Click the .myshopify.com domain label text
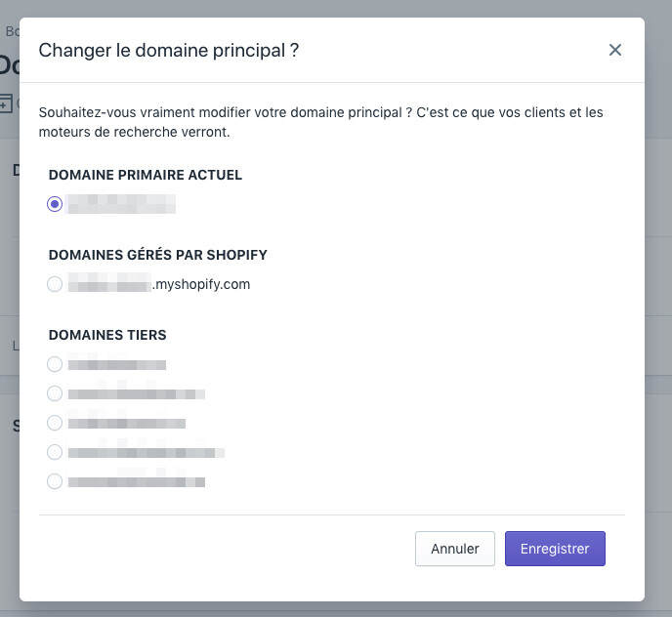This screenshot has height=617, width=672. [x=201, y=284]
